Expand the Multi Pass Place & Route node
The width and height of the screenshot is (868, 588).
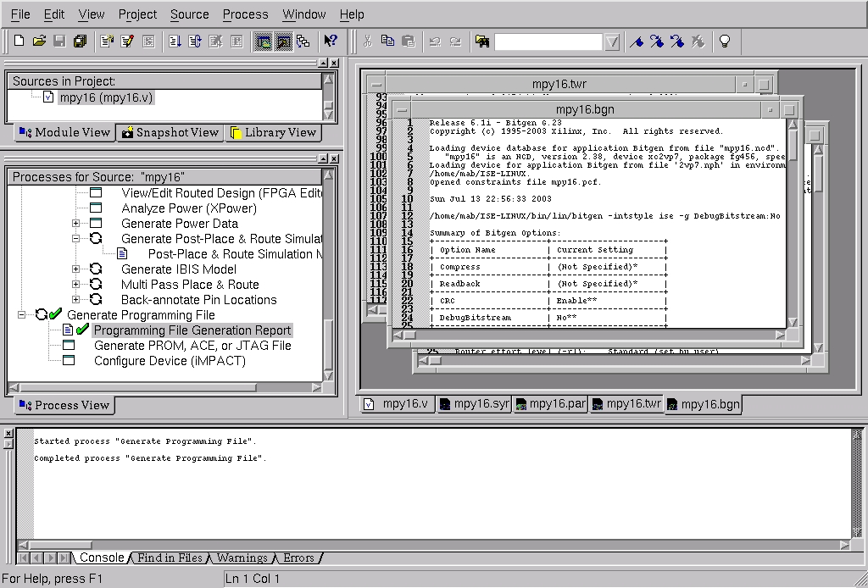point(76,285)
